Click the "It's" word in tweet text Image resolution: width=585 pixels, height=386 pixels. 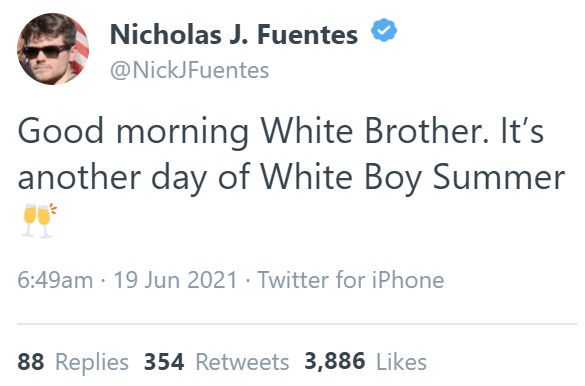tap(522, 131)
